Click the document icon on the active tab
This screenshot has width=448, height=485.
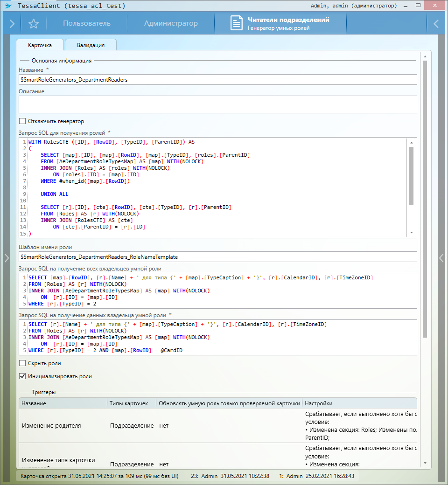(x=237, y=24)
